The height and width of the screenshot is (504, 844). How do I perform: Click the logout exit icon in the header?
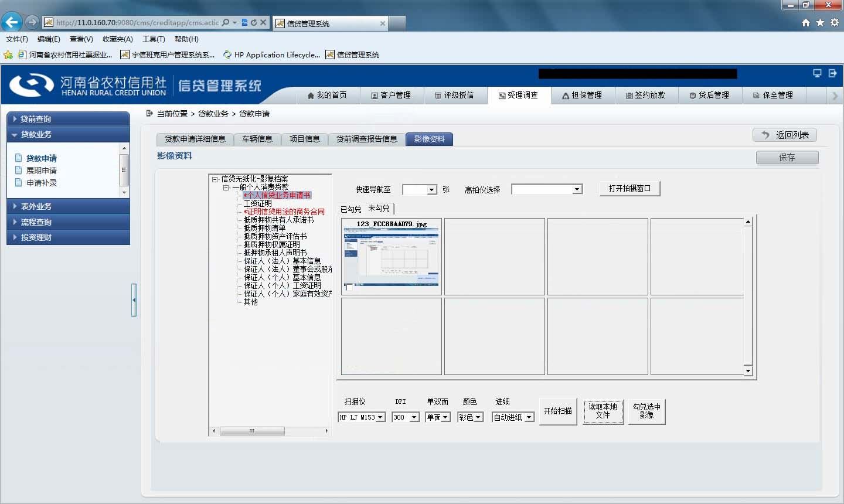pos(832,73)
